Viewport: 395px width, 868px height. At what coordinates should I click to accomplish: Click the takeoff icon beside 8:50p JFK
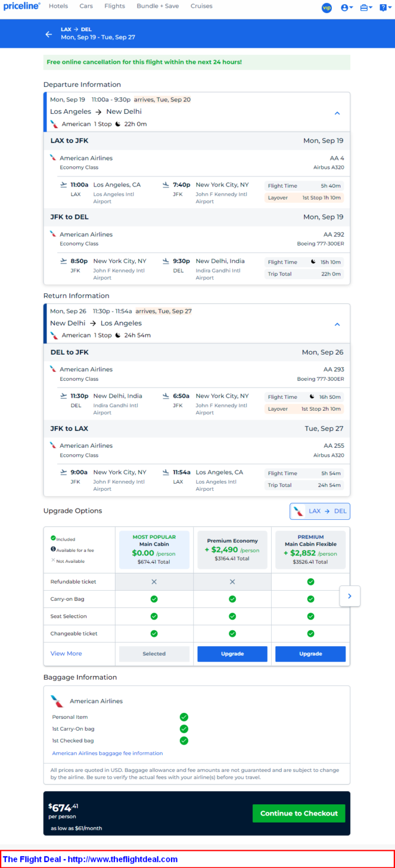point(64,261)
